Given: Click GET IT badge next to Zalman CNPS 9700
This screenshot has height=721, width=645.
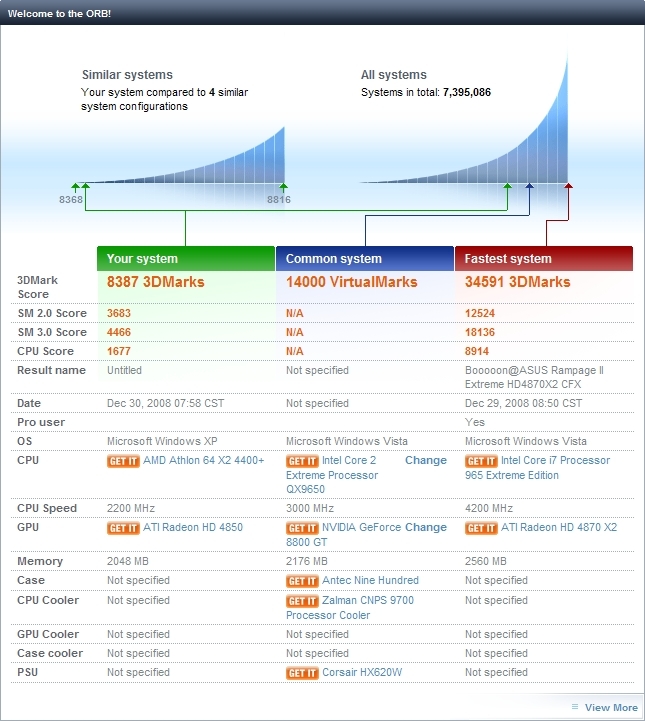Looking at the screenshot, I should [x=302, y=601].
